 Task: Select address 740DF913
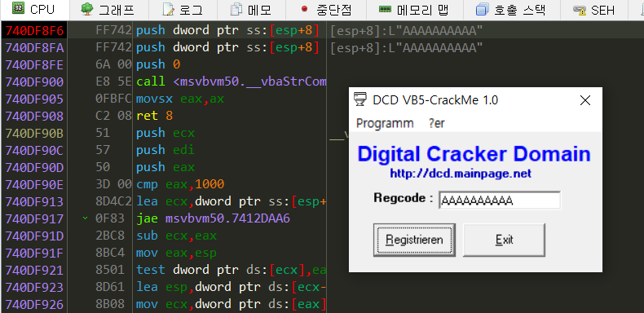coord(34,201)
